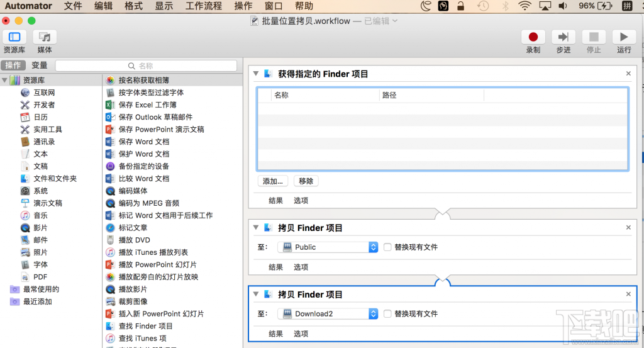
Task: Open the window title version dropdown arrow
Action: click(395, 21)
